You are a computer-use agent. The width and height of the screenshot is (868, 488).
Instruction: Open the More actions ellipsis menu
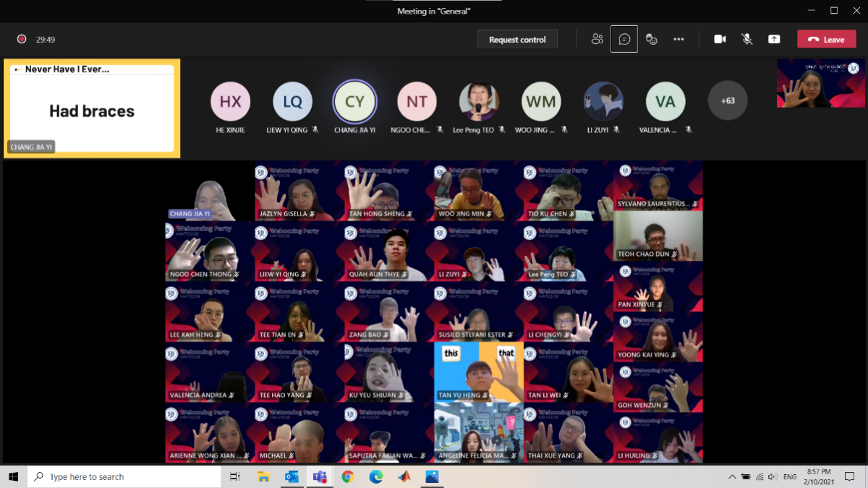coord(678,39)
